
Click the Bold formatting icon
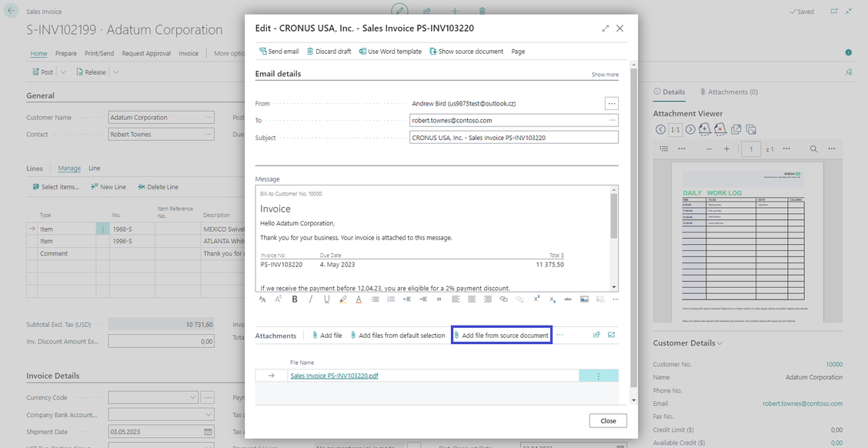295,299
